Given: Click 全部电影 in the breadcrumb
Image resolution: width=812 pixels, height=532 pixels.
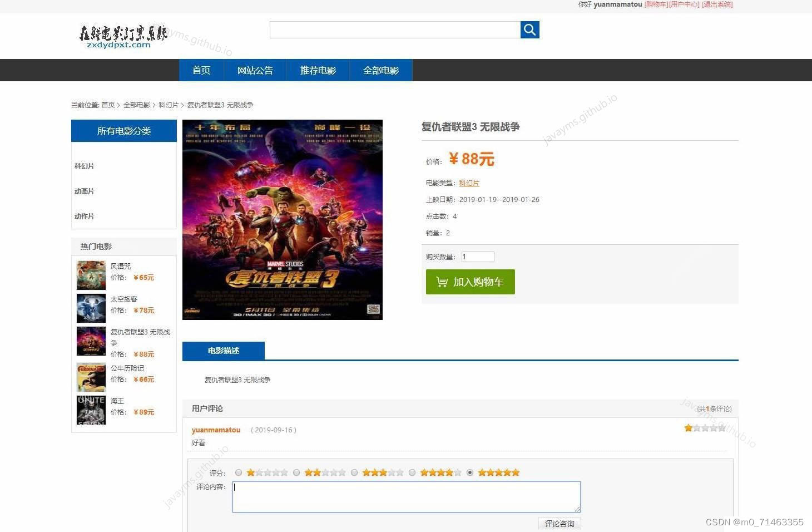Looking at the screenshot, I should coord(137,105).
